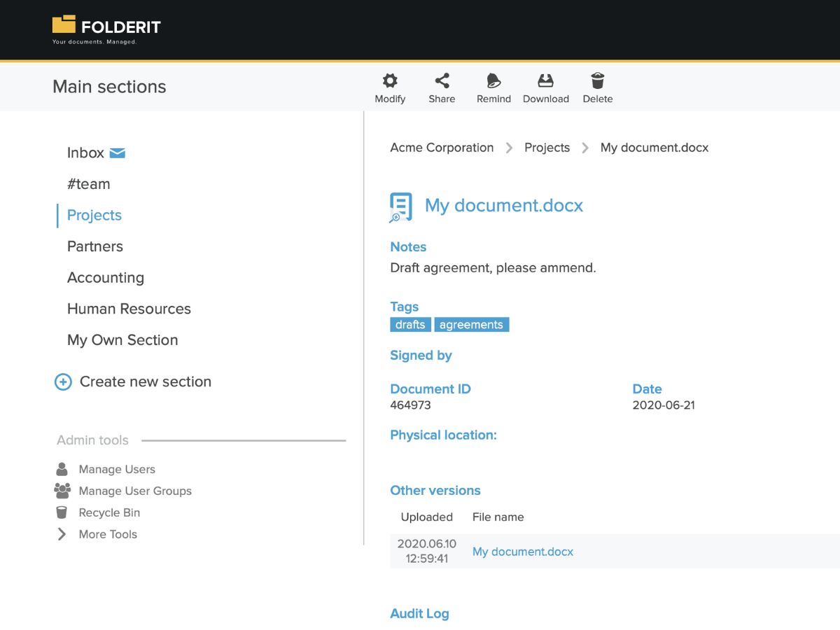Click the Physical location label
The width and height of the screenshot is (840, 630).
(443, 435)
